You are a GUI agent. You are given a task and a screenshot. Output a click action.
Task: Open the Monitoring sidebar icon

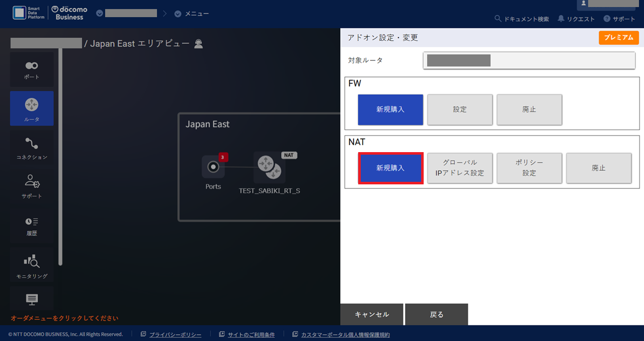(x=32, y=265)
